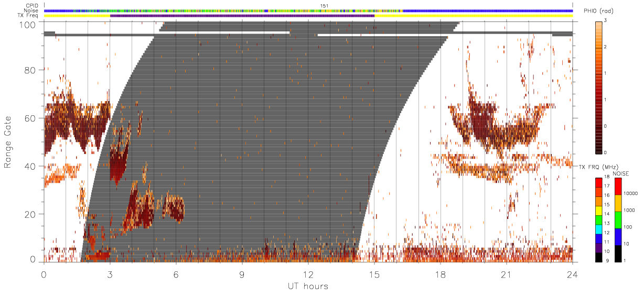Click the "10000" value on NOISE scale
644x297 pixels.
pos(631,193)
